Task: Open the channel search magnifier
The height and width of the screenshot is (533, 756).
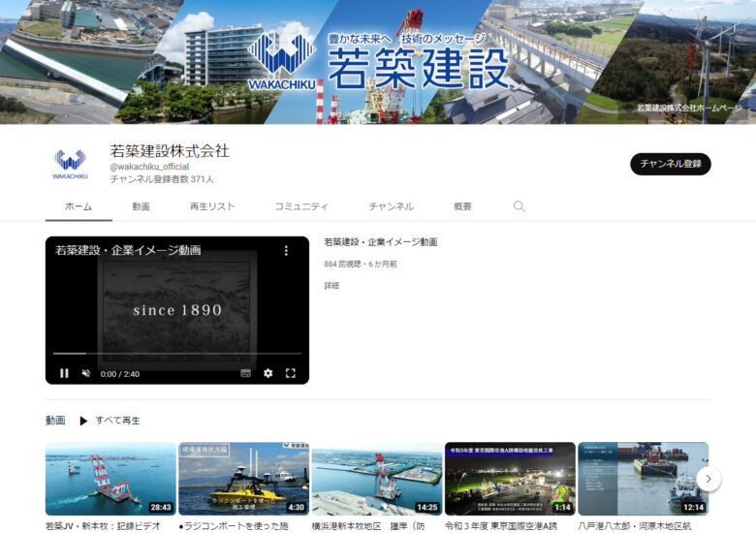Action: (519, 206)
